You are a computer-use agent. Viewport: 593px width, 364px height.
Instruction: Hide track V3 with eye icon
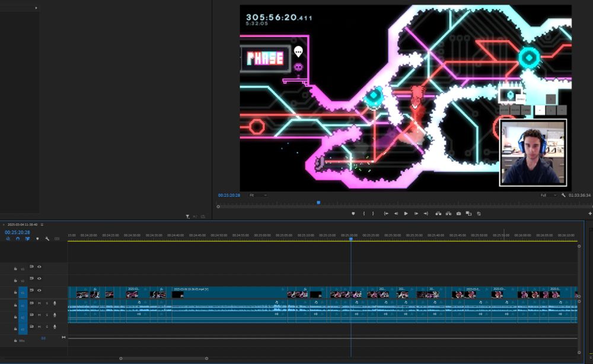click(39, 267)
